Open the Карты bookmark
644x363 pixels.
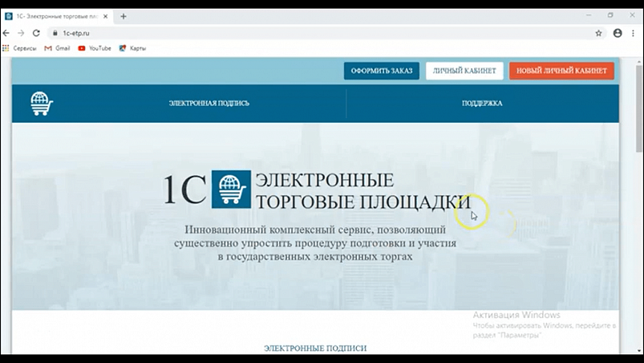[132, 48]
